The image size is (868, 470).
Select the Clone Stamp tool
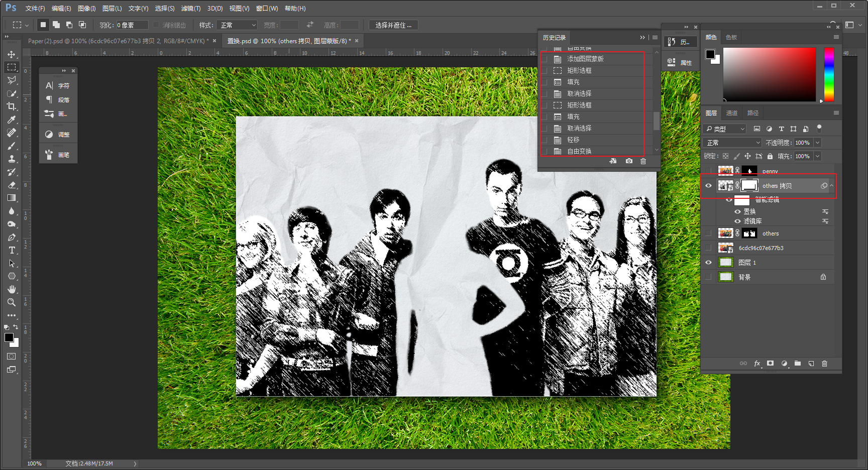(11, 159)
